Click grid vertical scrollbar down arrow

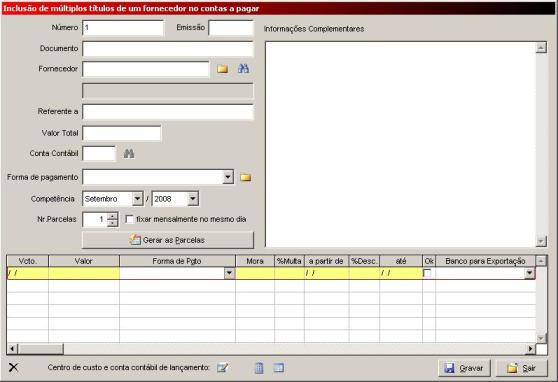(x=541, y=338)
